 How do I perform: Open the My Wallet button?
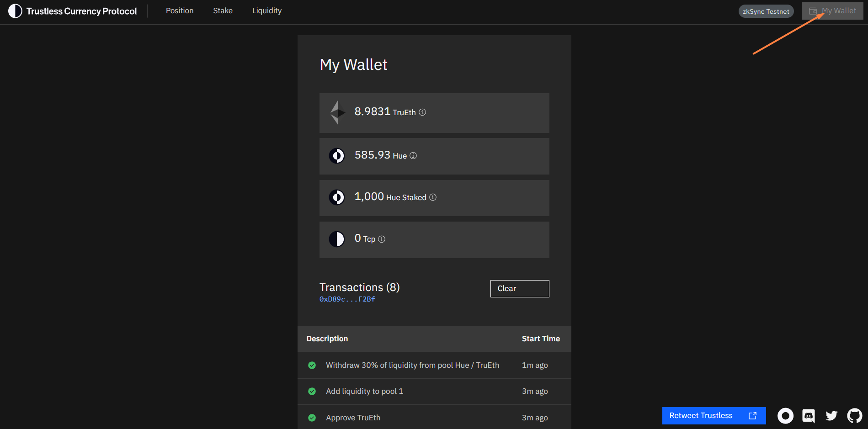point(832,11)
